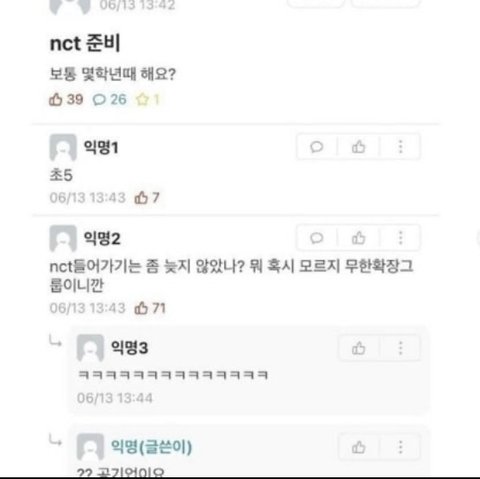Open more options for 익명(글쓴이) reply
Image resolution: width=480 pixels, height=479 pixels.
point(400,447)
